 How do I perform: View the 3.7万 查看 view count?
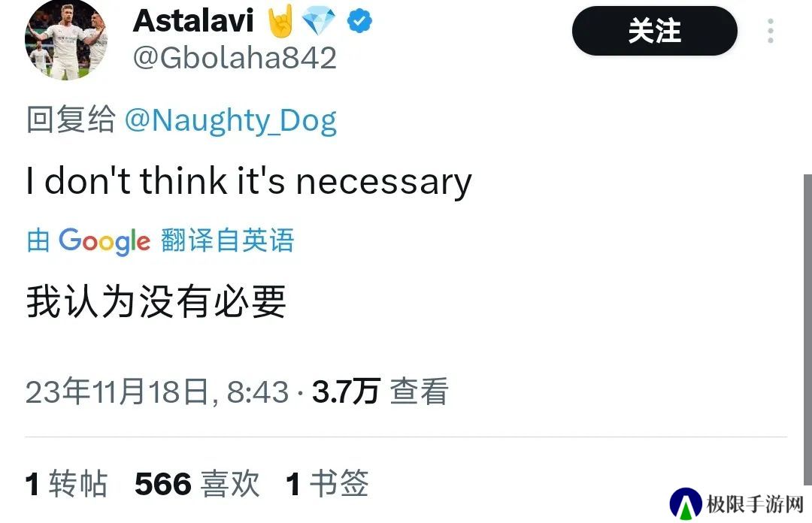click(x=380, y=391)
